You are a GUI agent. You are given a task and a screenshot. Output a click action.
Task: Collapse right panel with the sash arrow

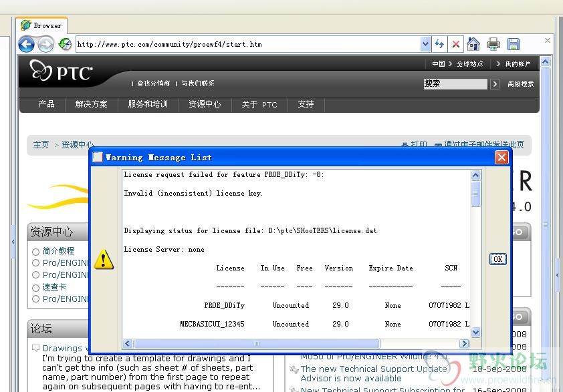pos(557,275)
